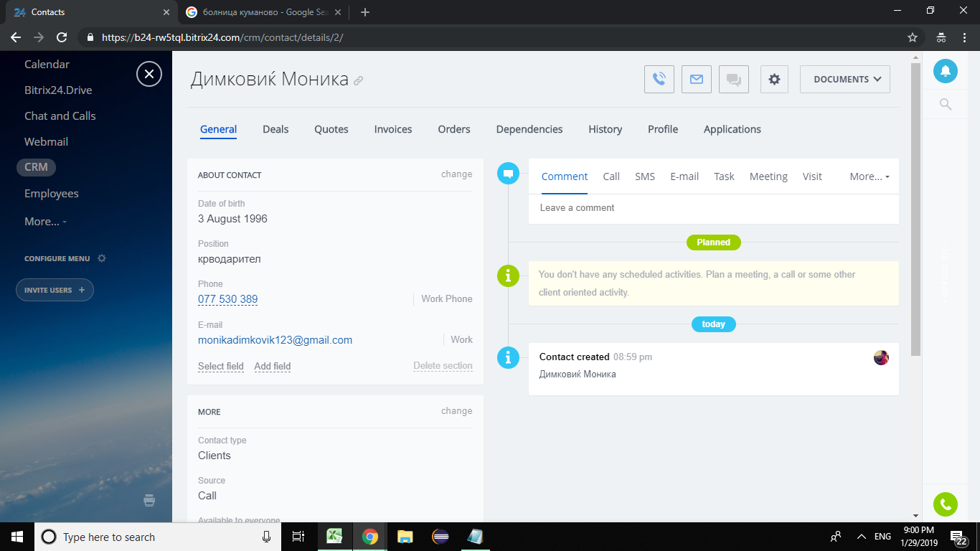Click the Leave a comment input field
The height and width of the screenshot is (551, 980).
713,208
